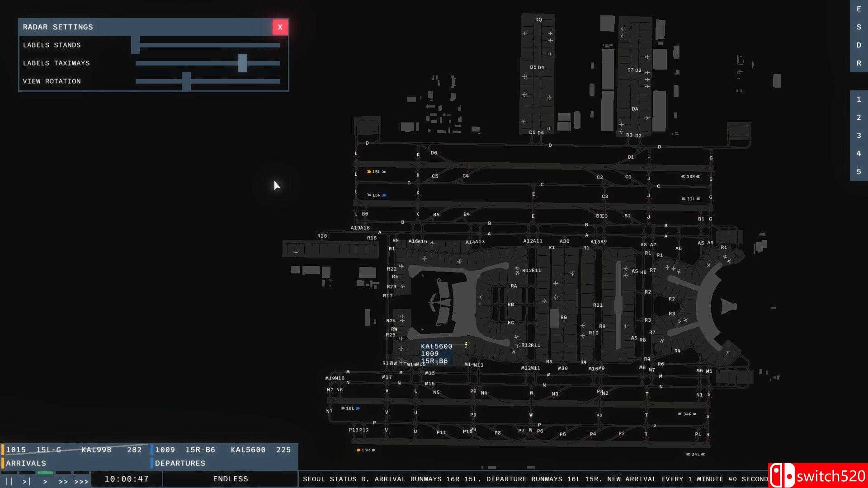Set the simulation to normal speed

(x=45, y=481)
